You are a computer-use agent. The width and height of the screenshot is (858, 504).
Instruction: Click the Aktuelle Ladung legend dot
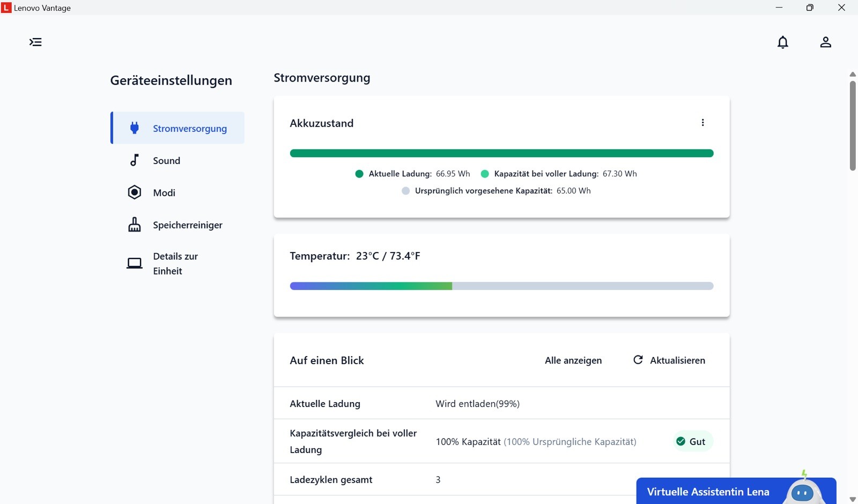click(359, 174)
